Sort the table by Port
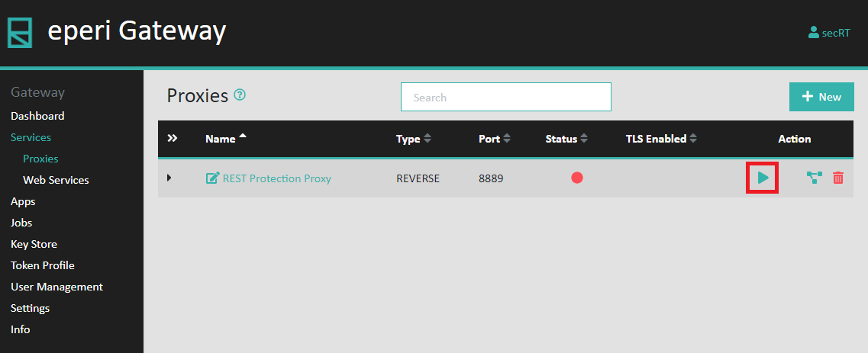Screen dimensions: 868x353 pyautogui.click(x=495, y=140)
